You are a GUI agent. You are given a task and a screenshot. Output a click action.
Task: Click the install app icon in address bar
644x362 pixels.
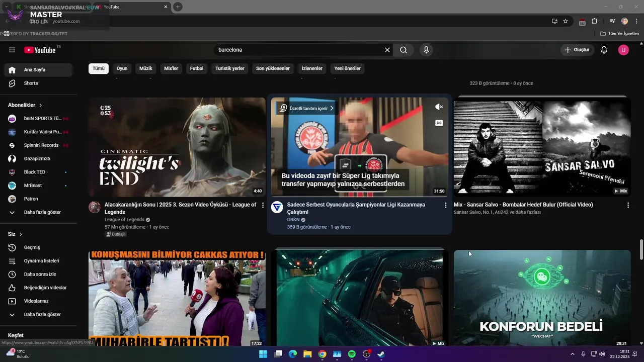pos(554,21)
